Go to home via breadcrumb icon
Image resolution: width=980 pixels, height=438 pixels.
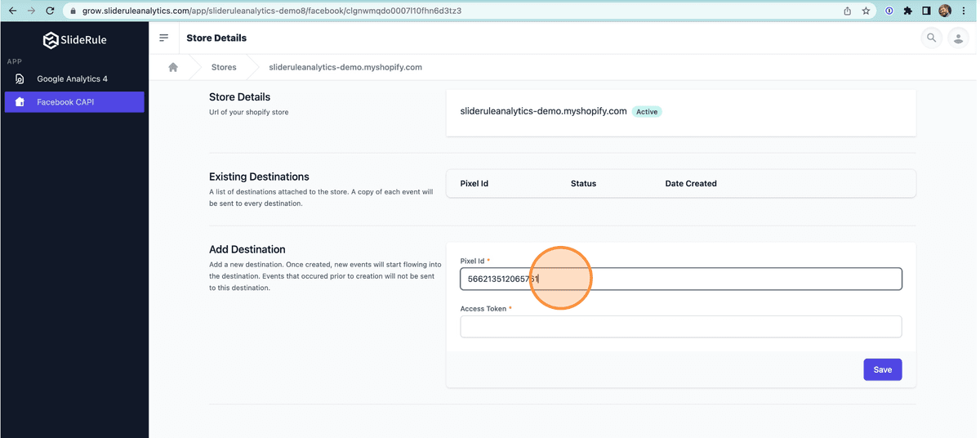coord(173,67)
